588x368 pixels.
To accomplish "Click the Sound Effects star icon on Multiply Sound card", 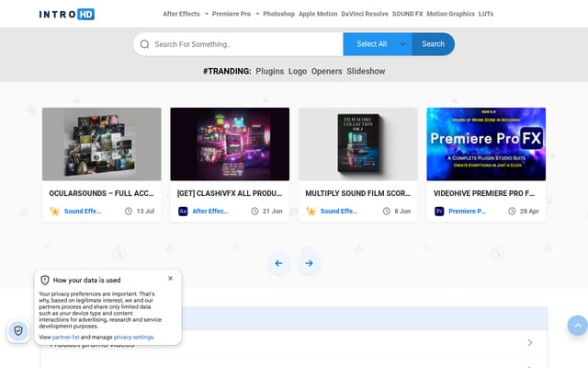I will coord(311,211).
